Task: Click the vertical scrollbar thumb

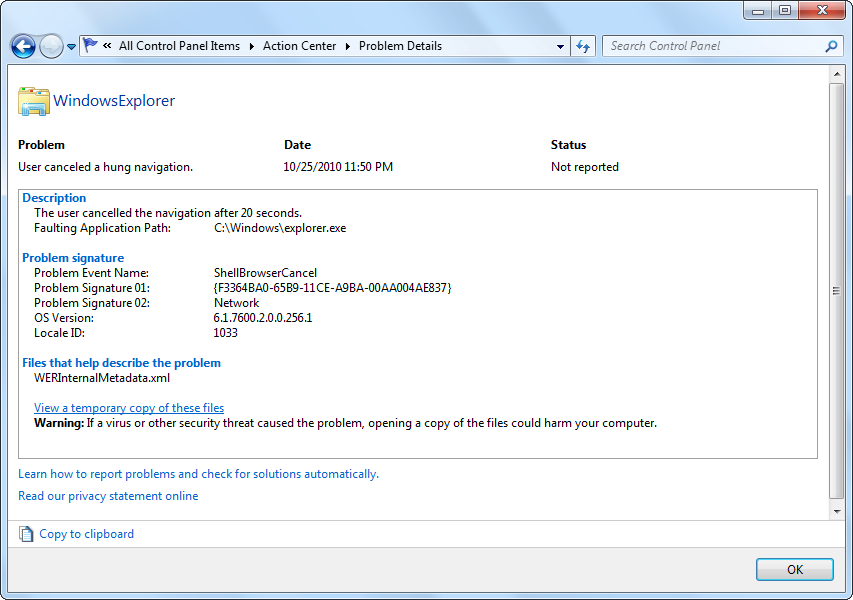Action: tap(837, 291)
